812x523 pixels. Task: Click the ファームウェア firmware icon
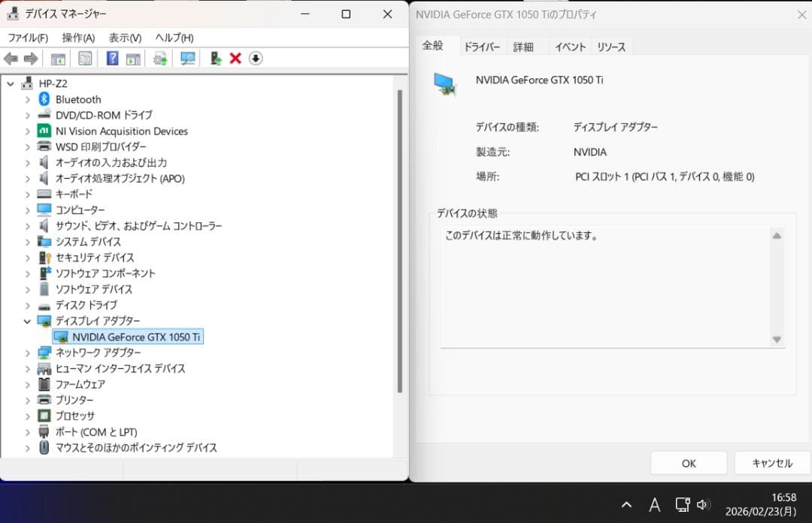[x=44, y=384]
